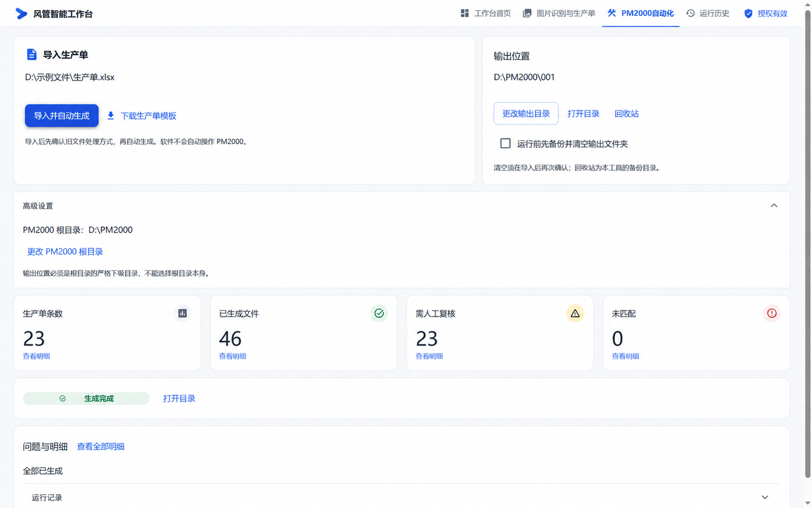
Task: Click the download arrow icon before 下载生产单模板
Action: click(111, 116)
